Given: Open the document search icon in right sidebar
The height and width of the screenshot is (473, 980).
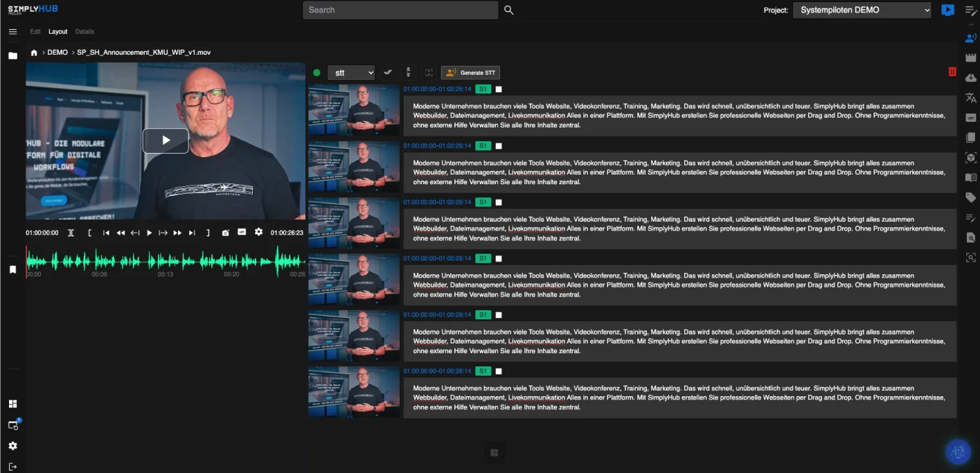Looking at the screenshot, I should (971, 238).
